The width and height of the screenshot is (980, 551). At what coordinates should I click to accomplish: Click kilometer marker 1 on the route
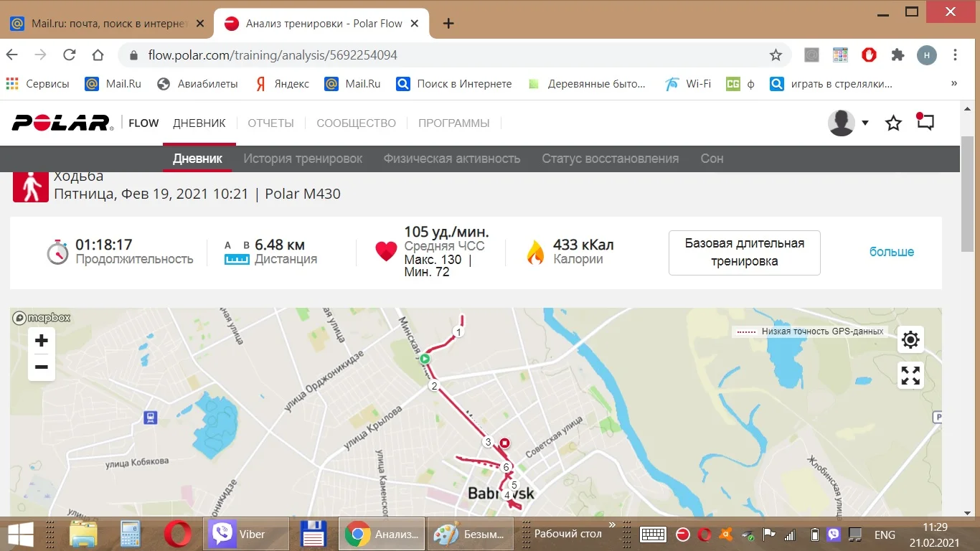tap(458, 331)
